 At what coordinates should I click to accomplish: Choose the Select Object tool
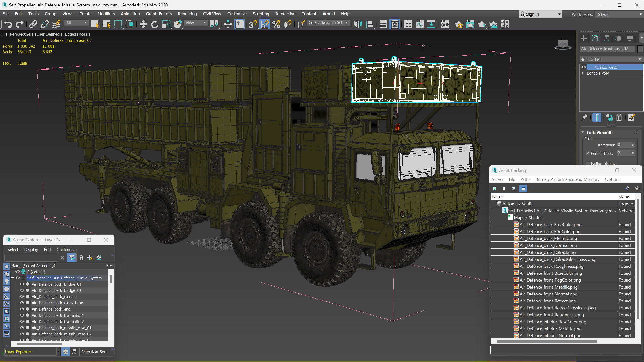pos(95,24)
